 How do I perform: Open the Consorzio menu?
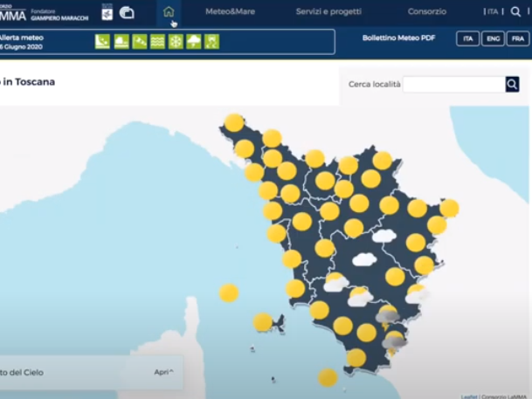click(427, 12)
